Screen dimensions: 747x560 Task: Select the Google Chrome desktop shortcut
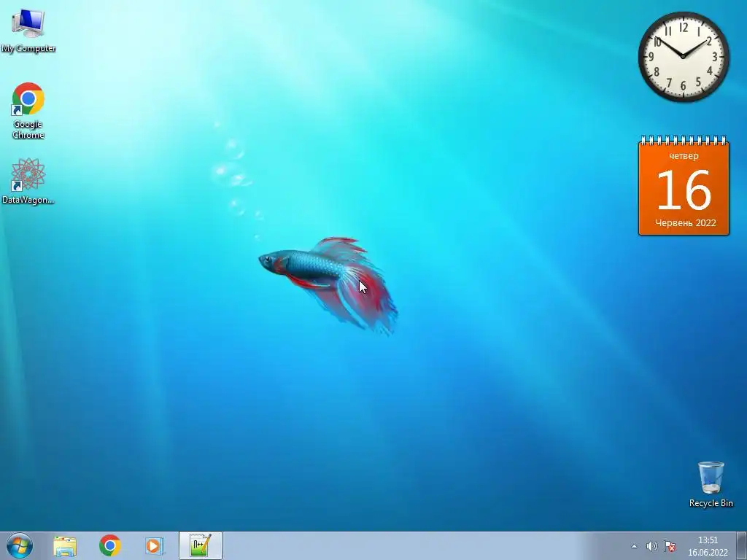[28, 111]
